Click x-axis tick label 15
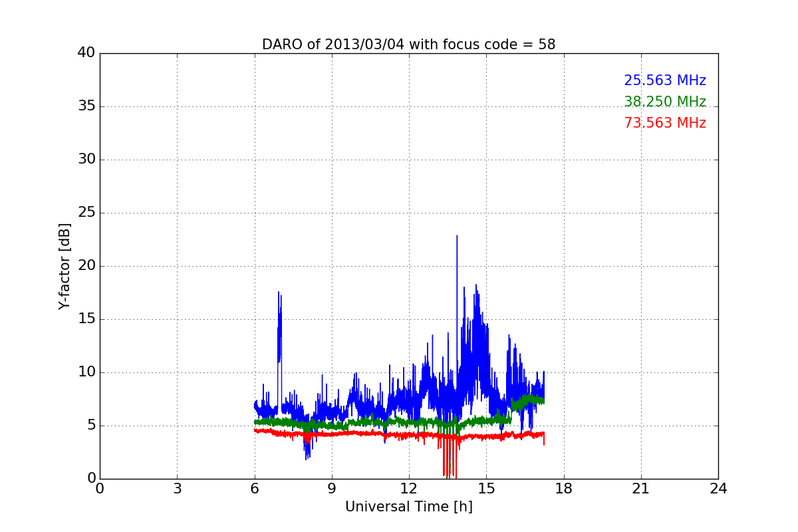 [486, 489]
